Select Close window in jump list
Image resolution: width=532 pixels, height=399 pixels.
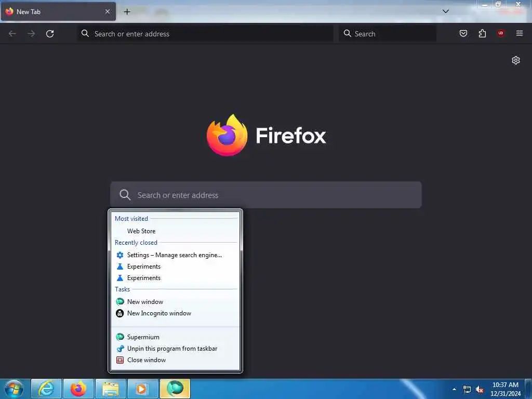(176, 360)
